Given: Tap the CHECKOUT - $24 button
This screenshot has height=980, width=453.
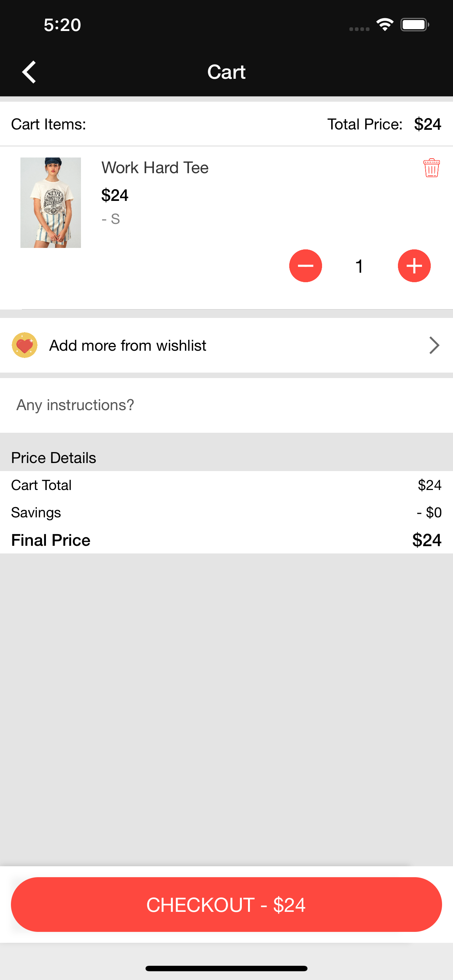Looking at the screenshot, I should pyautogui.click(x=226, y=904).
